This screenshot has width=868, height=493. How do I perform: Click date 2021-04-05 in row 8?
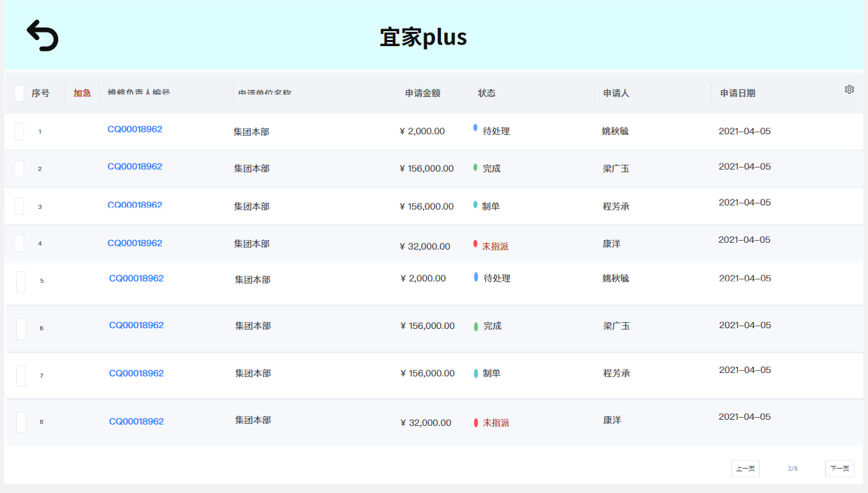(x=745, y=416)
